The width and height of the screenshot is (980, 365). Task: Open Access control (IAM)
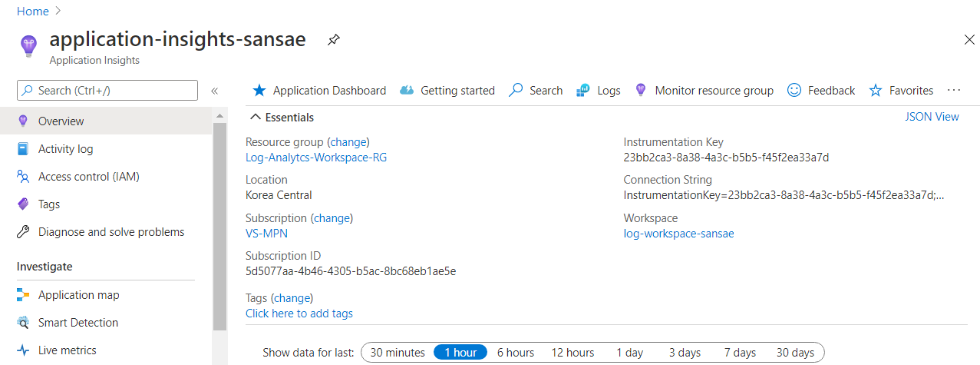click(x=88, y=177)
